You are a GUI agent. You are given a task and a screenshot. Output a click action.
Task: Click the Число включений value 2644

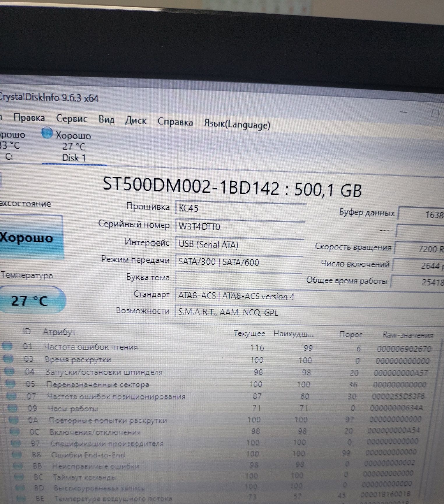(418, 266)
